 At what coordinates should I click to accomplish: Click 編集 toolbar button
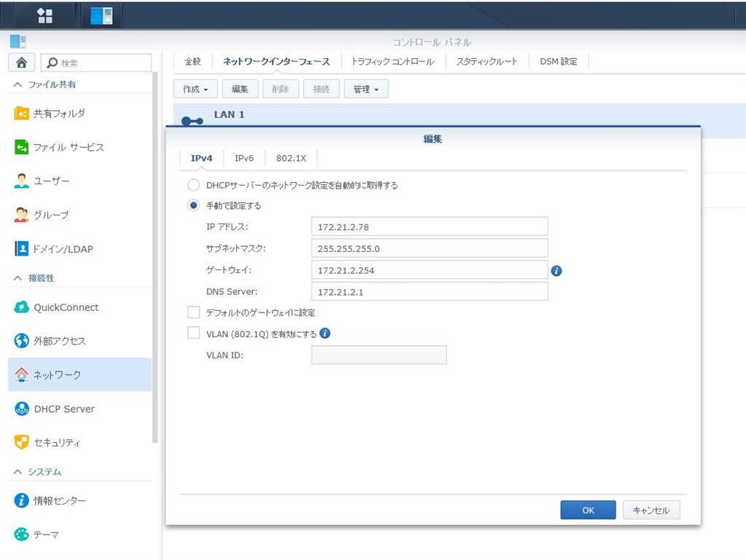(240, 89)
